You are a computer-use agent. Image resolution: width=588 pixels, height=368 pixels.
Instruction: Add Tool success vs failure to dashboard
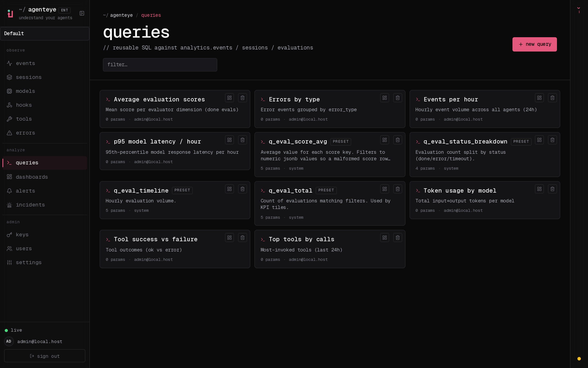(x=229, y=238)
